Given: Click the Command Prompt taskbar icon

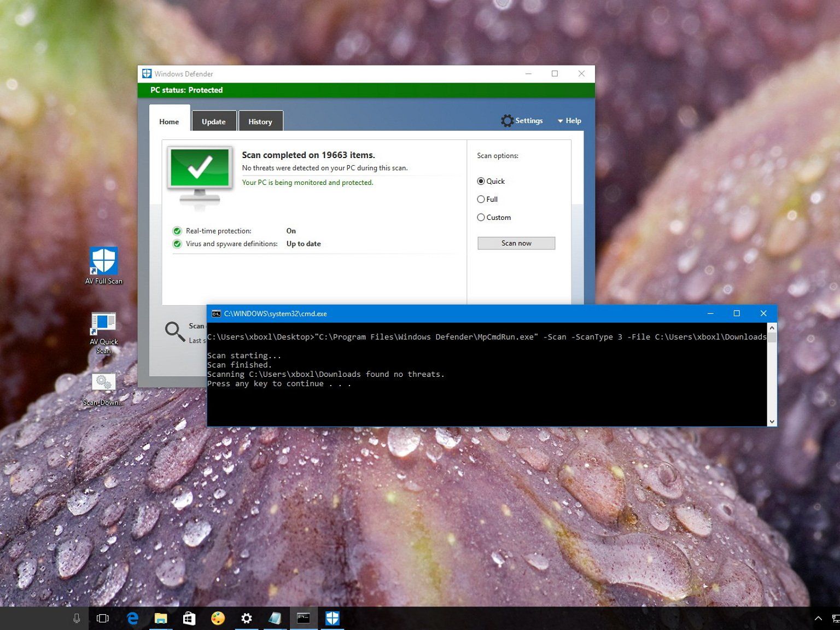Looking at the screenshot, I should pos(304,619).
